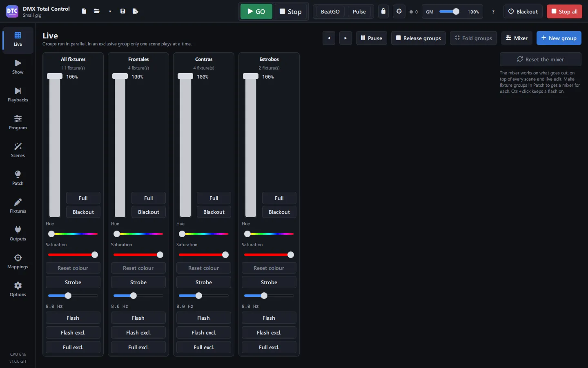Click Reset the mixer
This screenshot has width=588, height=368.
point(541,59)
